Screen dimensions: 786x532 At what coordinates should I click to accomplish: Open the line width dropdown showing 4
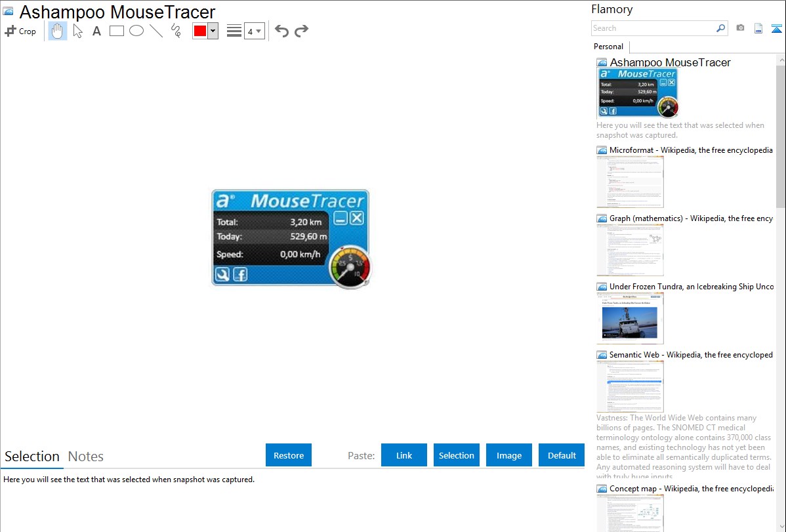255,31
